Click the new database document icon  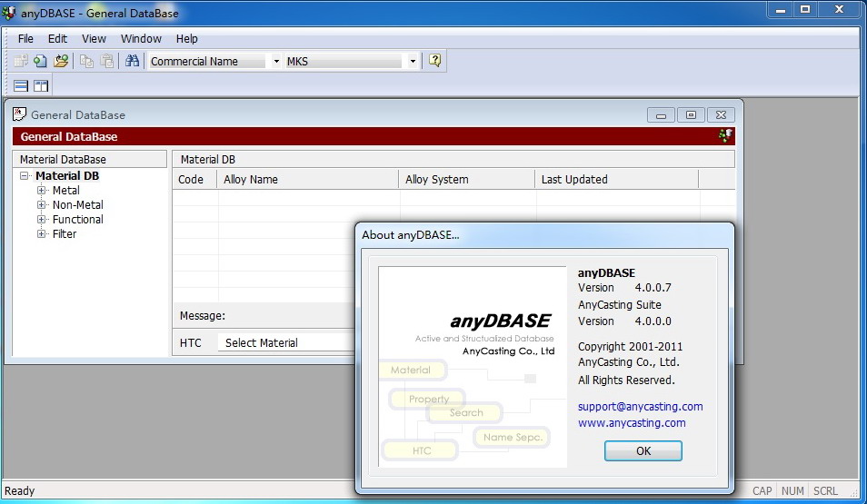pos(40,61)
